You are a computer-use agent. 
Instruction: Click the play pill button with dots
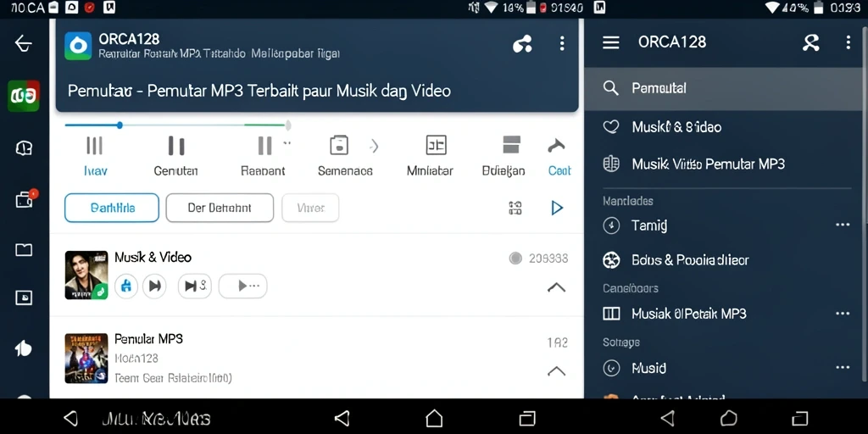coord(243,286)
